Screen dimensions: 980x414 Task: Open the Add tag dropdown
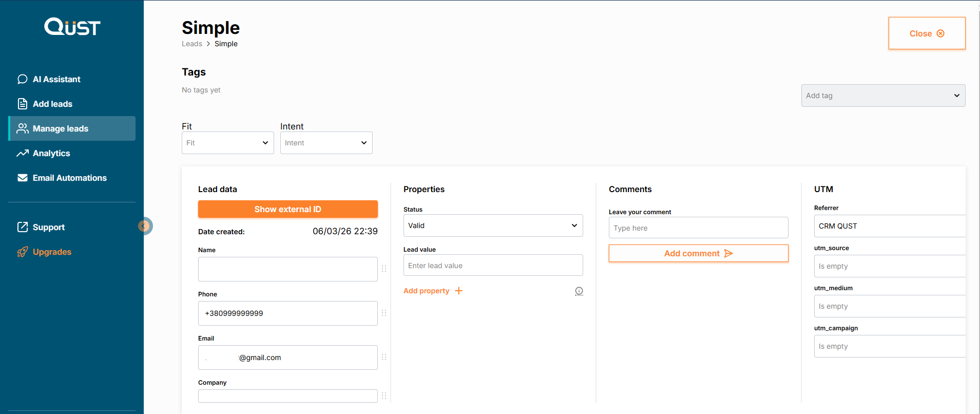pyautogui.click(x=883, y=96)
